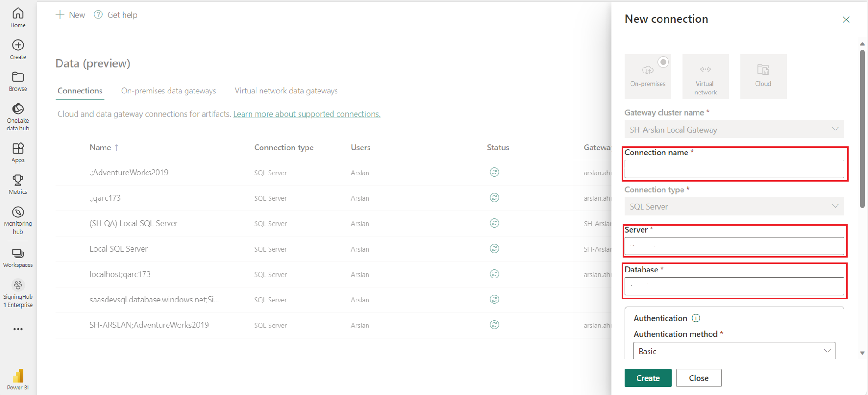
Task: Select the (SH QA) Local SQL Server connection
Action: (133, 223)
